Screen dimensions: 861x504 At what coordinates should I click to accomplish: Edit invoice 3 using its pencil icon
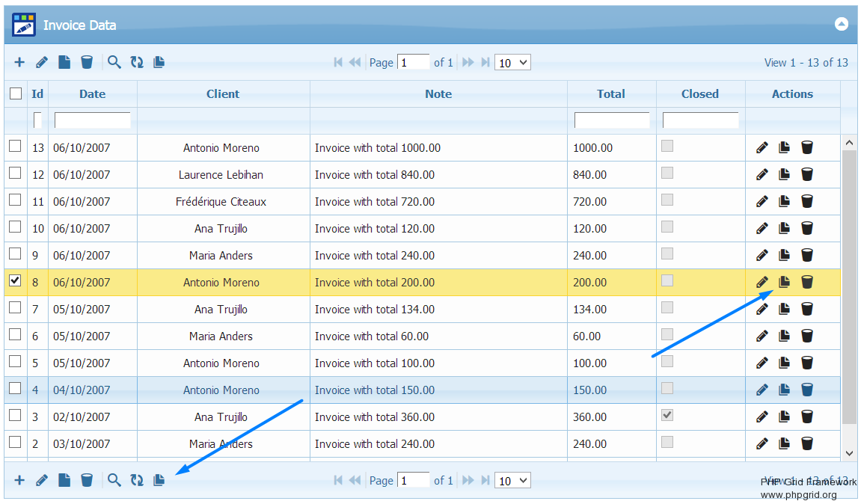coord(762,417)
